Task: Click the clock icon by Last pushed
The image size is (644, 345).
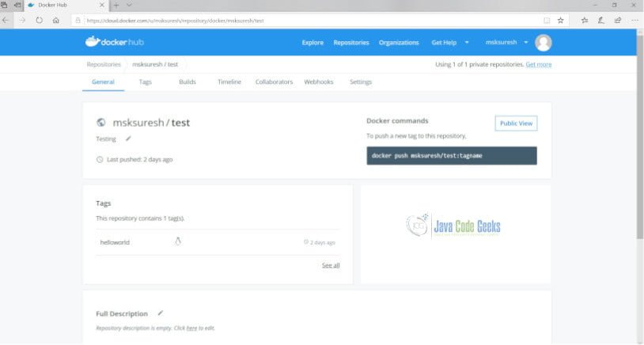Action: [x=100, y=159]
